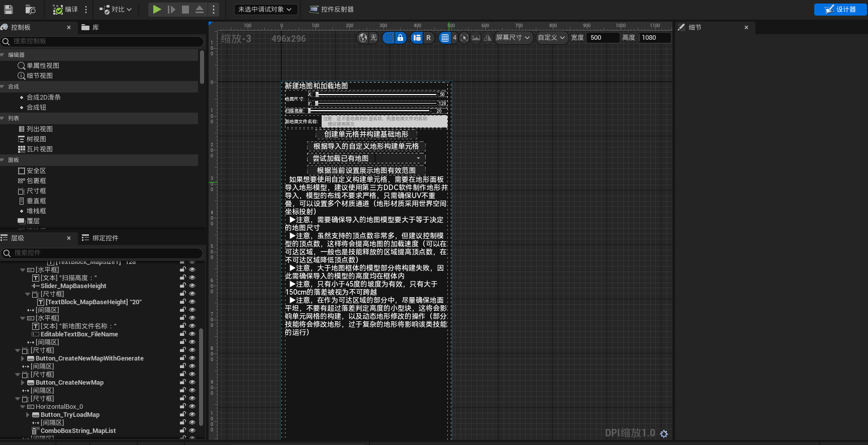Click the Compile button
Screen dimensions: 868x445
pos(65,10)
